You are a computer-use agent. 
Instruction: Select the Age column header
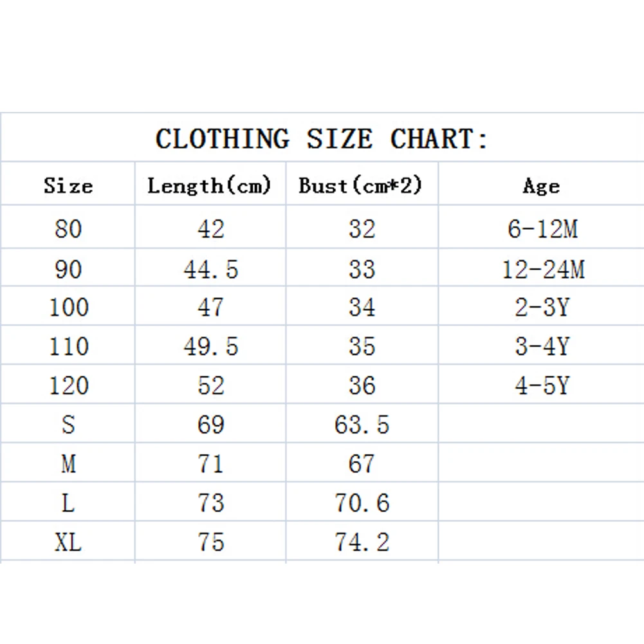pos(541,187)
